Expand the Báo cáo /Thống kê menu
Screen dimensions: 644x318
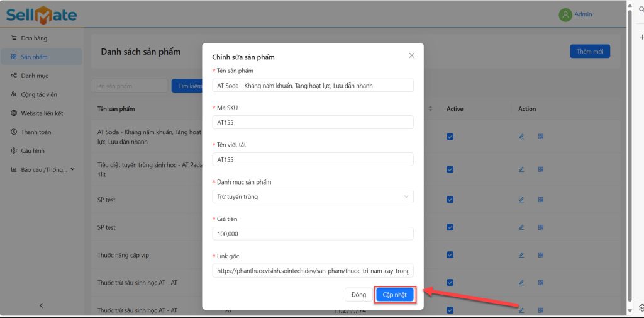(43, 169)
